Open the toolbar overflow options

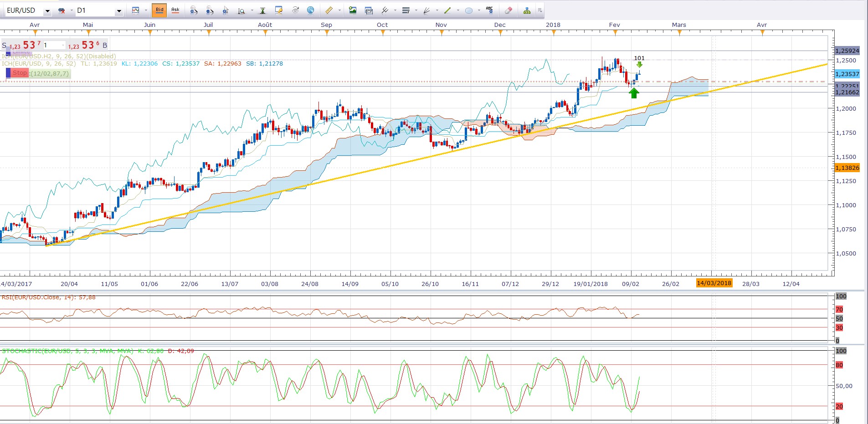coord(540,10)
